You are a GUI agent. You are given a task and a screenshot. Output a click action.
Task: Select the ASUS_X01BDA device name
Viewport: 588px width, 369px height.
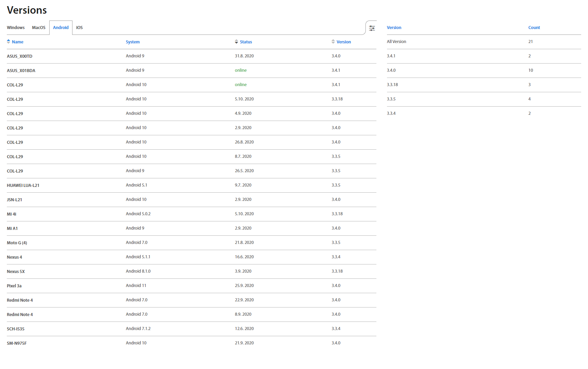(21, 71)
